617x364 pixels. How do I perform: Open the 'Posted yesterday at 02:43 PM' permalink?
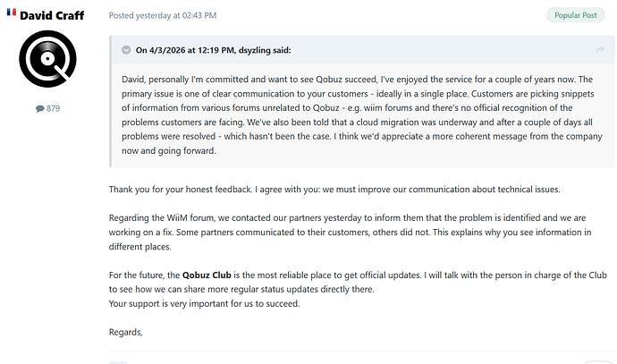click(x=163, y=15)
